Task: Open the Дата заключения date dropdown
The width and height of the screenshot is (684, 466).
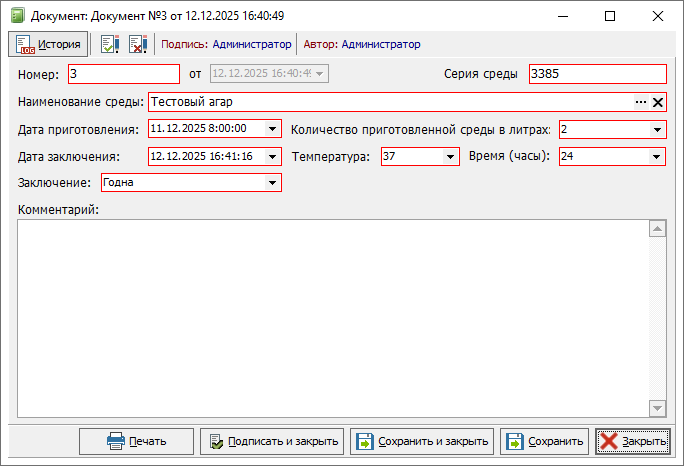Action: pyautogui.click(x=273, y=157)
